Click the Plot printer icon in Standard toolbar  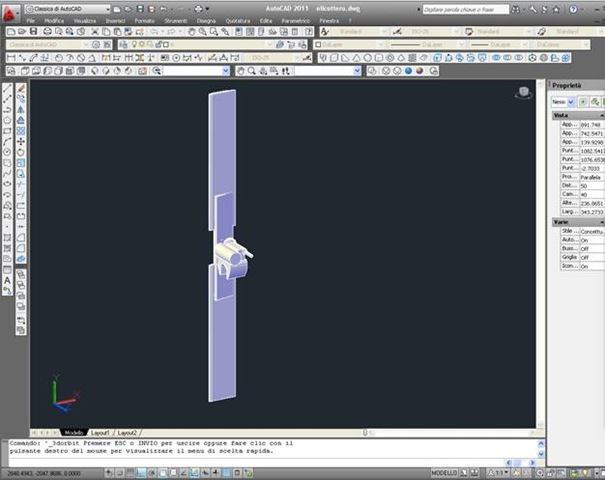click(47, 32)
